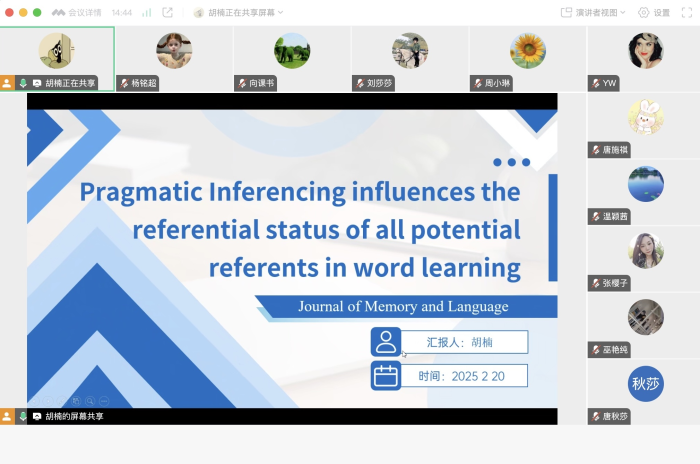Select 唐施祺 participant tile
Viewport: 700px width, 464px height.
pyautogui.click(x=645, y=118)
